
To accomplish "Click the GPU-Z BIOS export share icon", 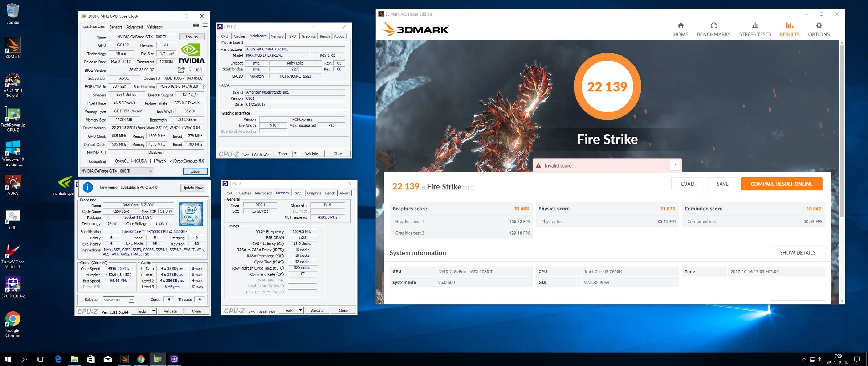I will pos(181,70).
